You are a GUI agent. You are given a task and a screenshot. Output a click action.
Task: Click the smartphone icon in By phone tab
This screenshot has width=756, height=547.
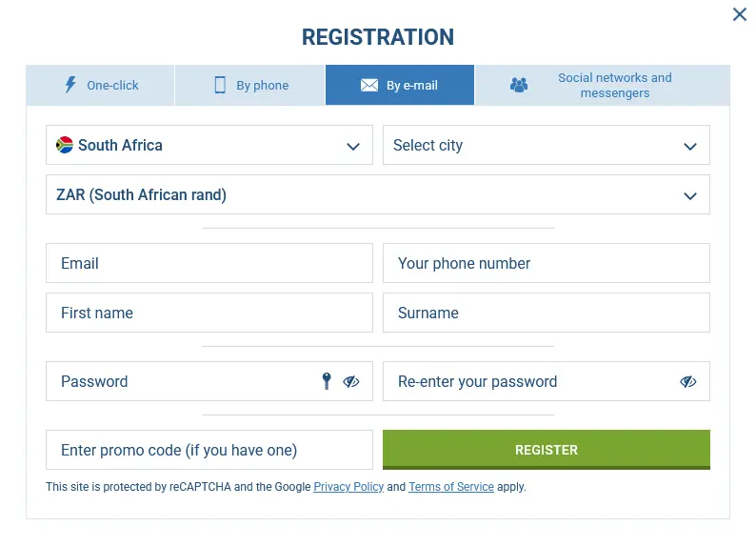220,85
